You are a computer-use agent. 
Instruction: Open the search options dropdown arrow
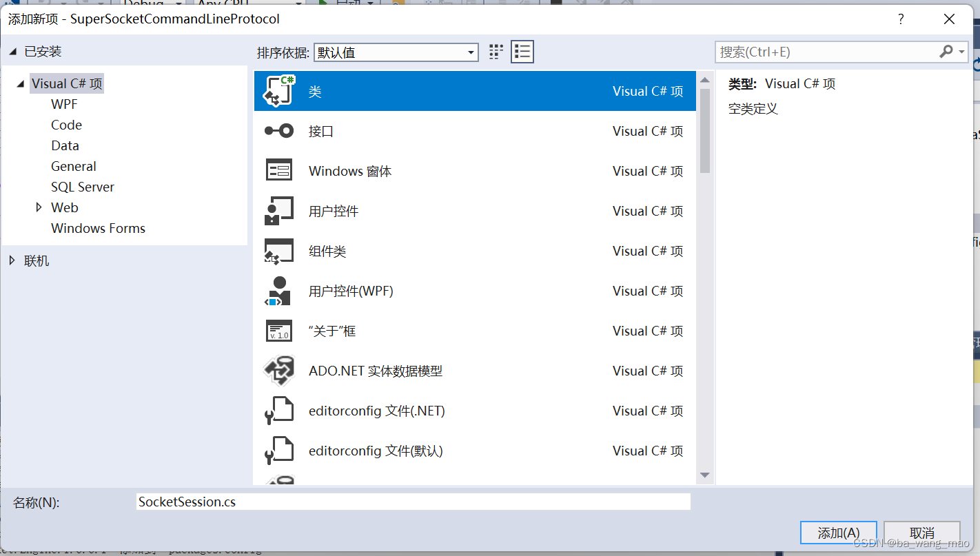(961, 52)
